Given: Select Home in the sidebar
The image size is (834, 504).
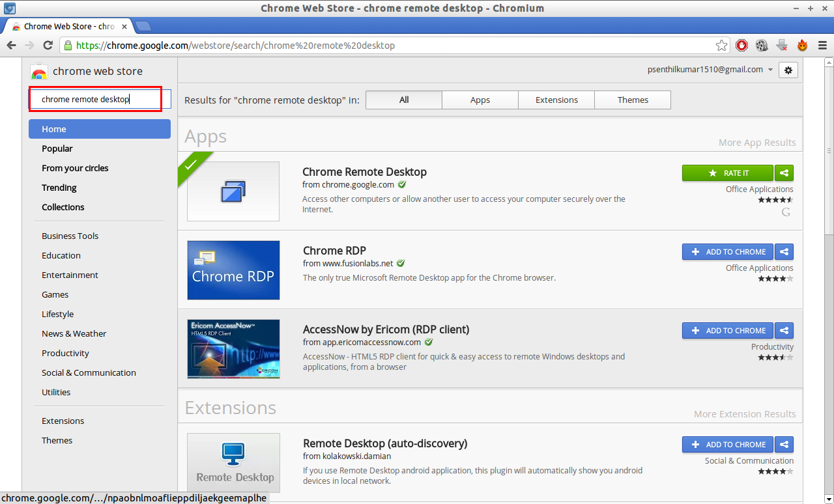Looking at the screenshot, I should (x=100, y=129).
